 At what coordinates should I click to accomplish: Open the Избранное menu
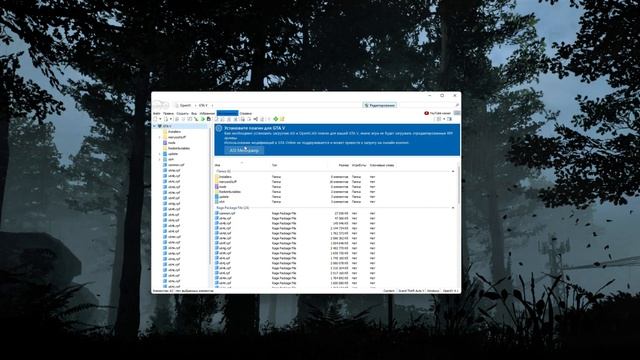pyautogui.click(x=207, y=113)
